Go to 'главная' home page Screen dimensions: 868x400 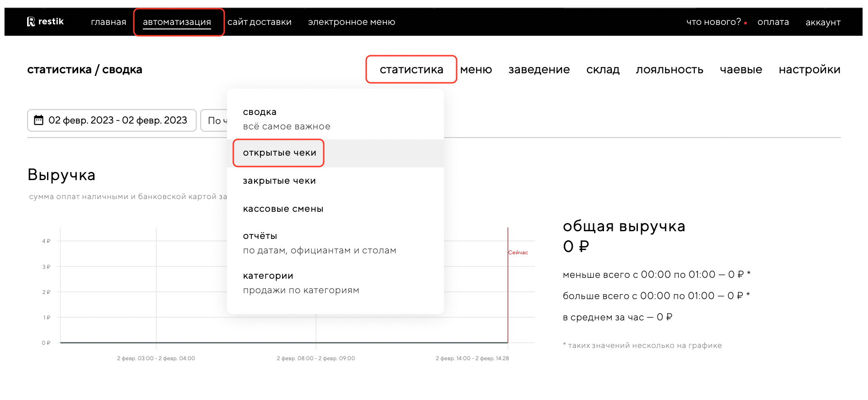pos(108,22)
